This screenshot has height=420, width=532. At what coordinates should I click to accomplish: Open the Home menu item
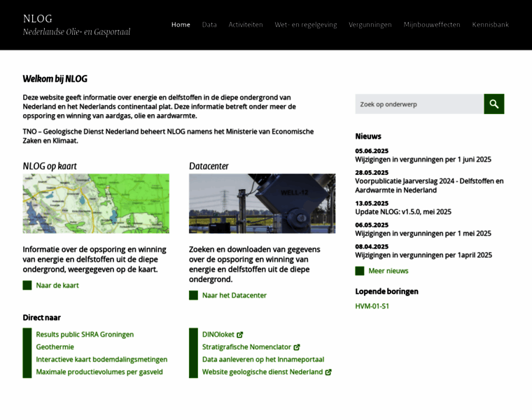click(181, 24)
